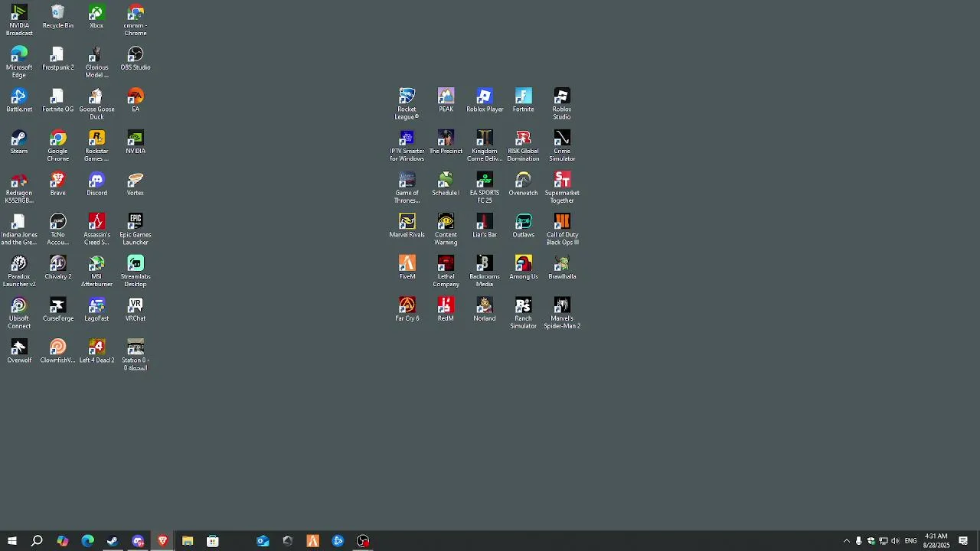
Task: Launch Microsoft Store from the taskbar
Action: 213,541
